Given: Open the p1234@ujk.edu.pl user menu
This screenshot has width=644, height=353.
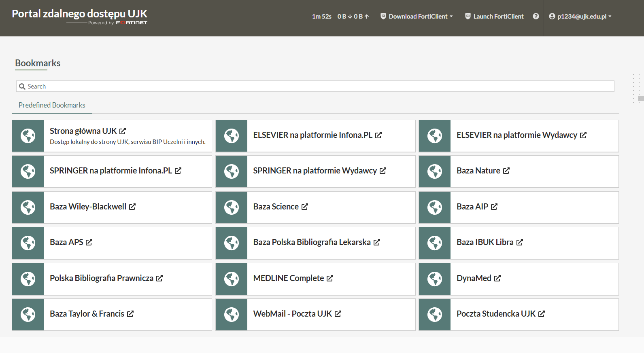Looking at the screenshot, I should [x=580, y=17].
